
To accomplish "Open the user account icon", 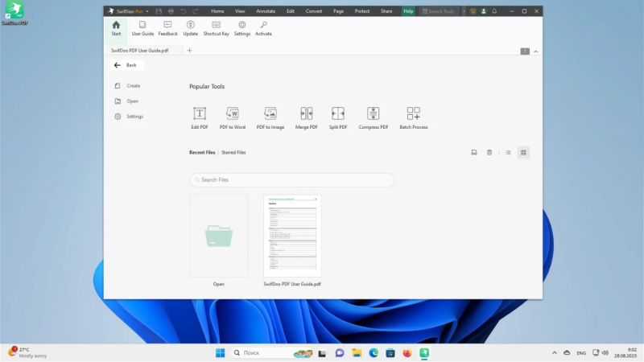I will point(484,11).
